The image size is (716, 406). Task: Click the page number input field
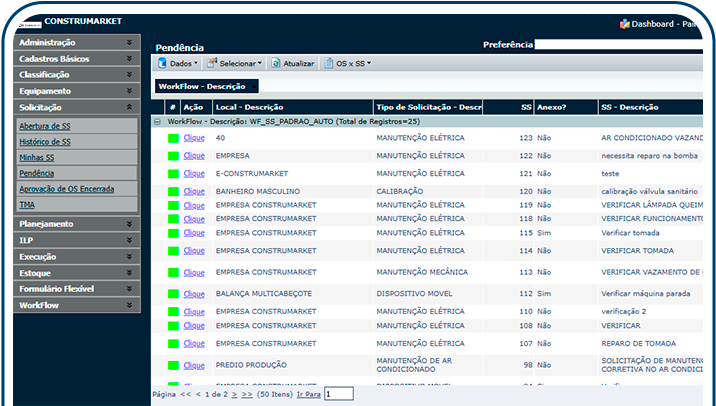coord(338,395)
